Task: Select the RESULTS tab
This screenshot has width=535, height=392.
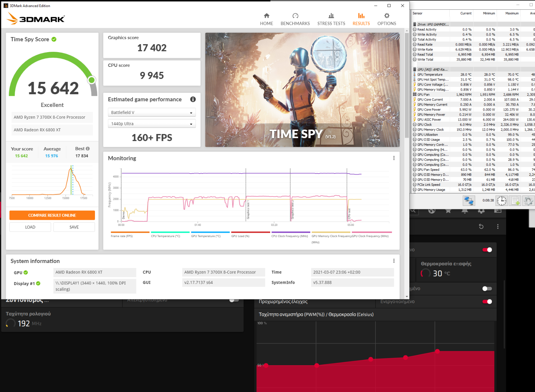Action: 361,19
